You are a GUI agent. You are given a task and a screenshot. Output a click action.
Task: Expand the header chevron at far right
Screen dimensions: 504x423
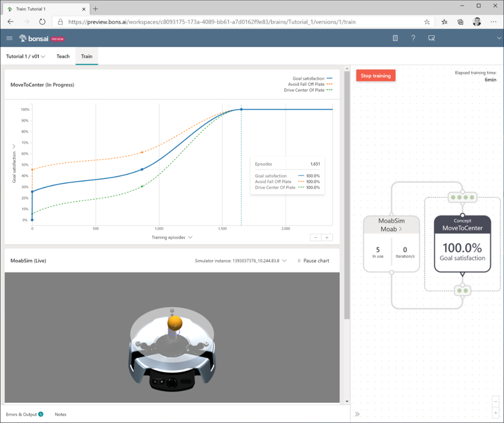(x=499, y=38)
